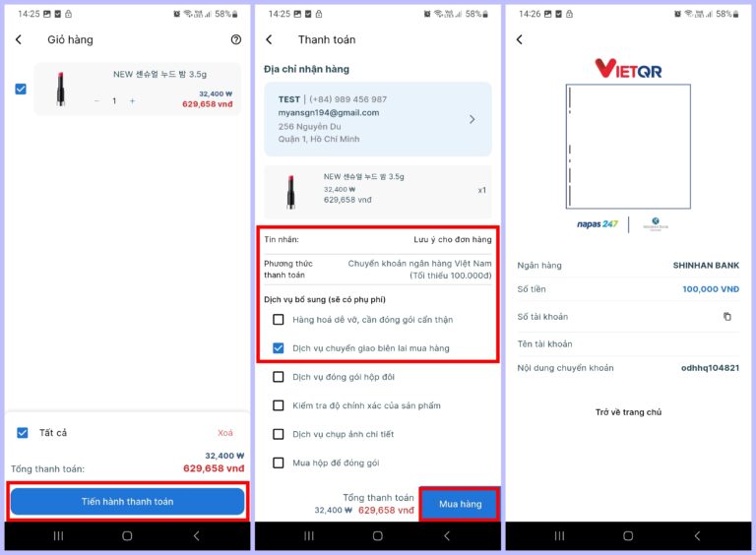Tap Trở về trang chủ link
The height and width of the screenshot is (555, 756).
click(628, 412)
